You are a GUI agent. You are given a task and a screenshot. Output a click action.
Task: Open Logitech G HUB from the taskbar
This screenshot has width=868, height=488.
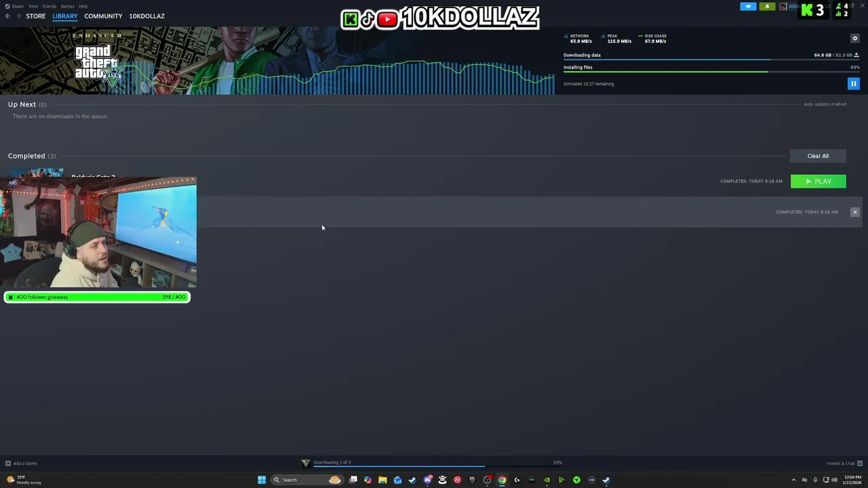(517, 480)
